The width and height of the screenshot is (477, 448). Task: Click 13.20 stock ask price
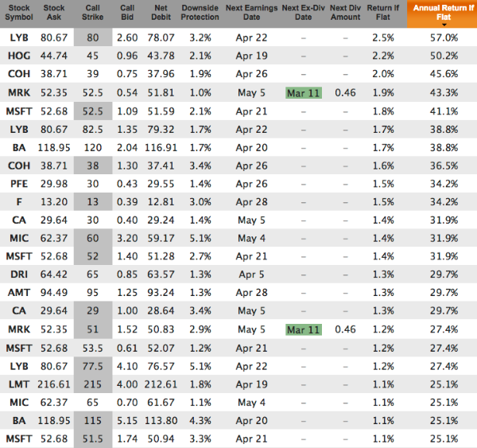(54, 202)
